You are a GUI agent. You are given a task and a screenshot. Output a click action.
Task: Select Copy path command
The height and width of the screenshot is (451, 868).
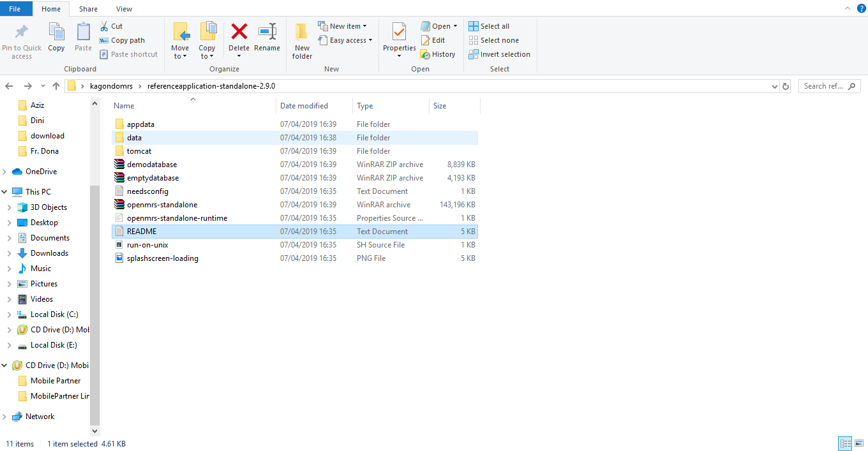[122, 40]
